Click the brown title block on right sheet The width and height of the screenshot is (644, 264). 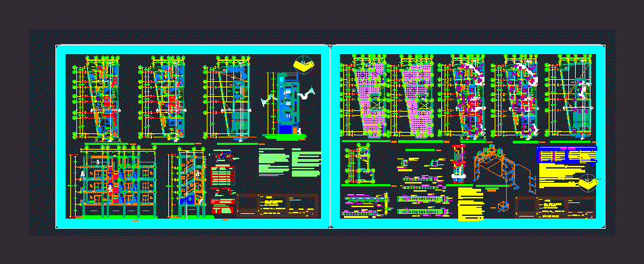point(555,207)
